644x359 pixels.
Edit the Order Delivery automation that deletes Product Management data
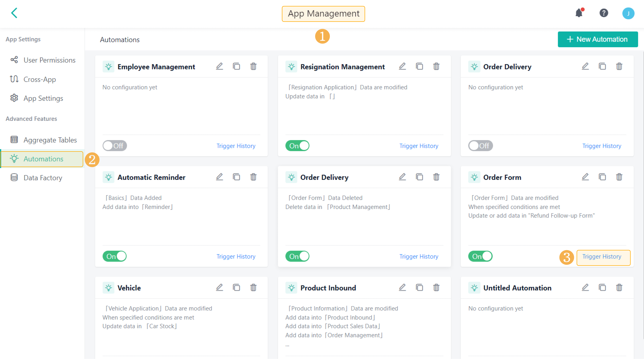(x=402, y=177)
